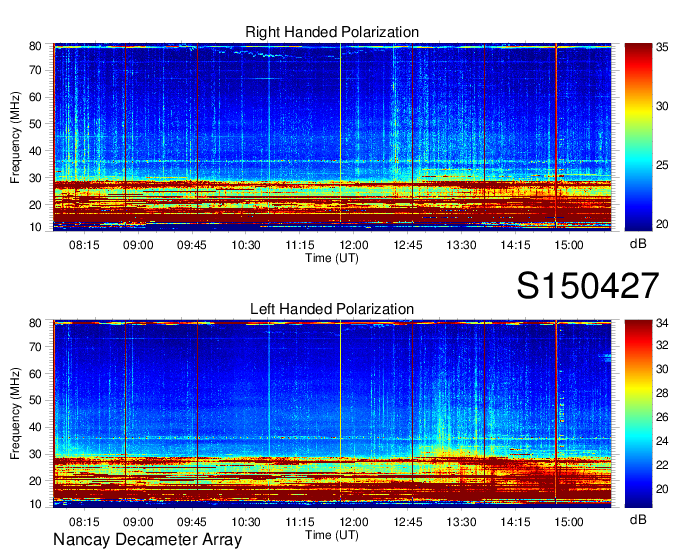Click the 34 tick on the lower color bar

(662, 323)
